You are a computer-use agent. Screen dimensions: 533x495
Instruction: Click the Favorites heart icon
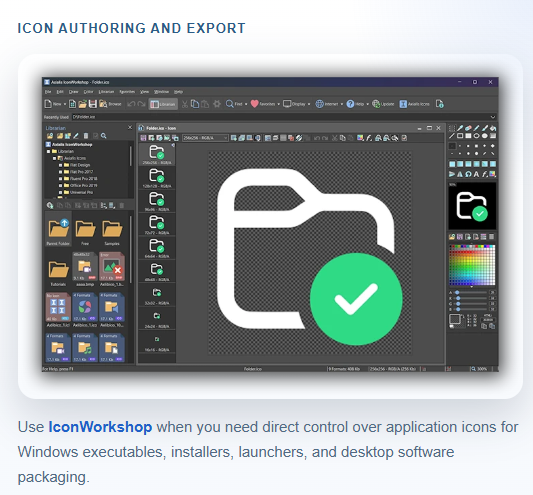254,104
